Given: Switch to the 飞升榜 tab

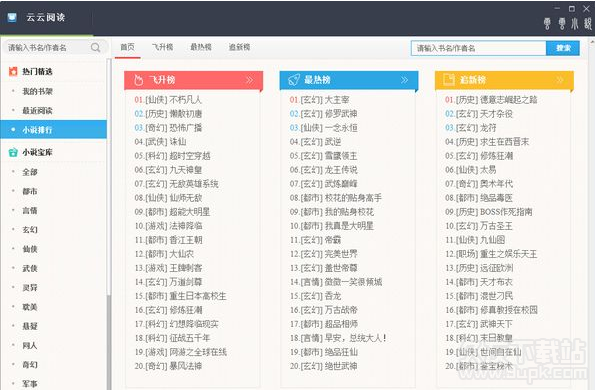Looking at the screenshot, I should (x=163, y=47).
